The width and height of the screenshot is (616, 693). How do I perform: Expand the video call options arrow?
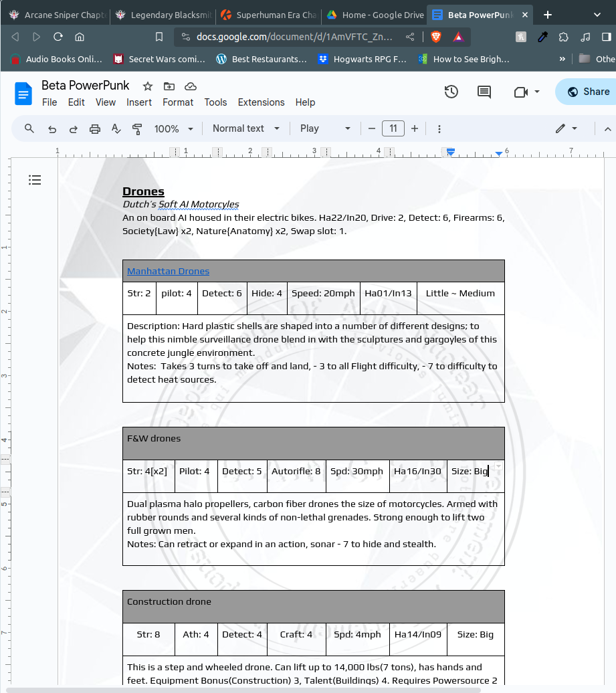point(537,92)
